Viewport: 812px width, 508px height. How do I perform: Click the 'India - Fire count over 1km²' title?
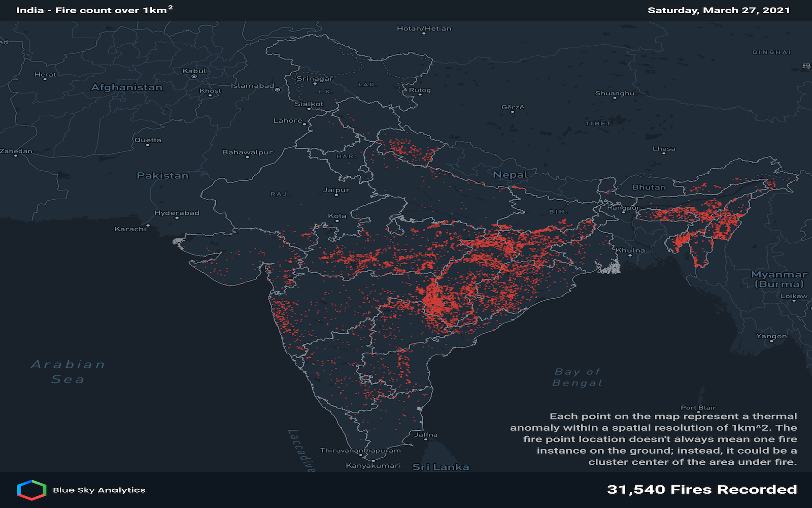(94, 10)
